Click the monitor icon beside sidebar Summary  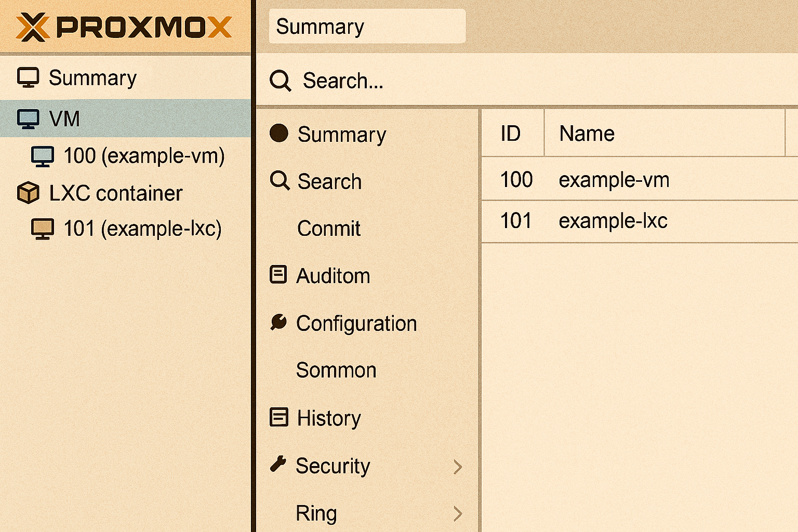coord(28,78)
